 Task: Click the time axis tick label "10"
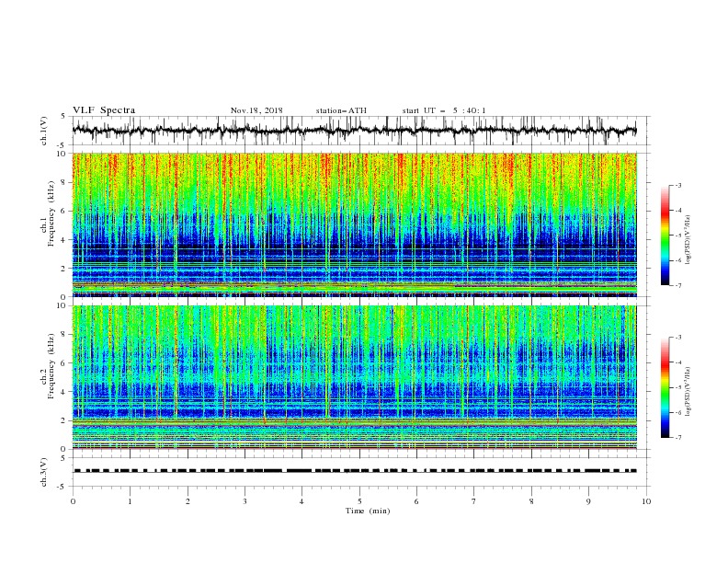coord(646,501)
